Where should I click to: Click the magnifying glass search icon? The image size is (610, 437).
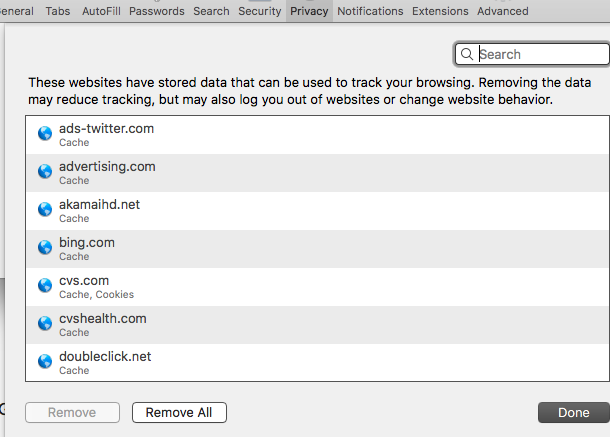pyautogui.click(x=467, y=55)
